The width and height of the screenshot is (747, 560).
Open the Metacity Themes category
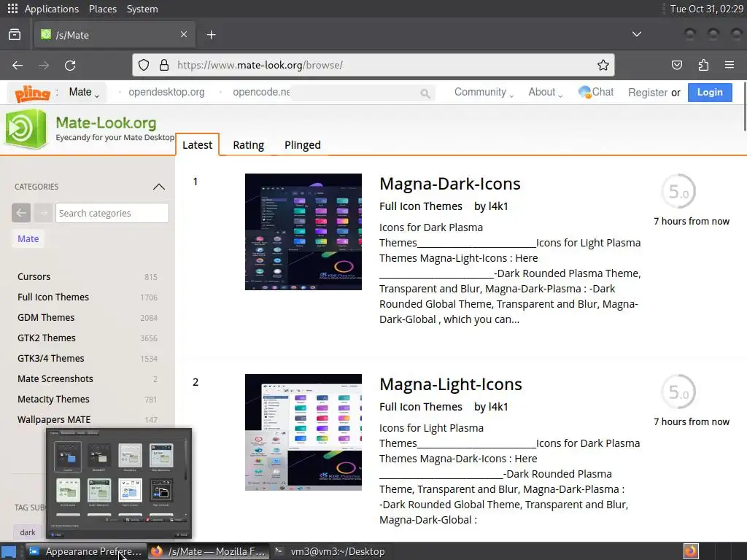[53, 400]
